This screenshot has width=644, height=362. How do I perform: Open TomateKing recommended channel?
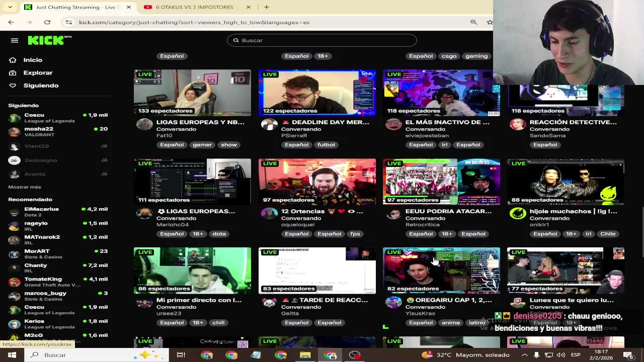[58, 282]
